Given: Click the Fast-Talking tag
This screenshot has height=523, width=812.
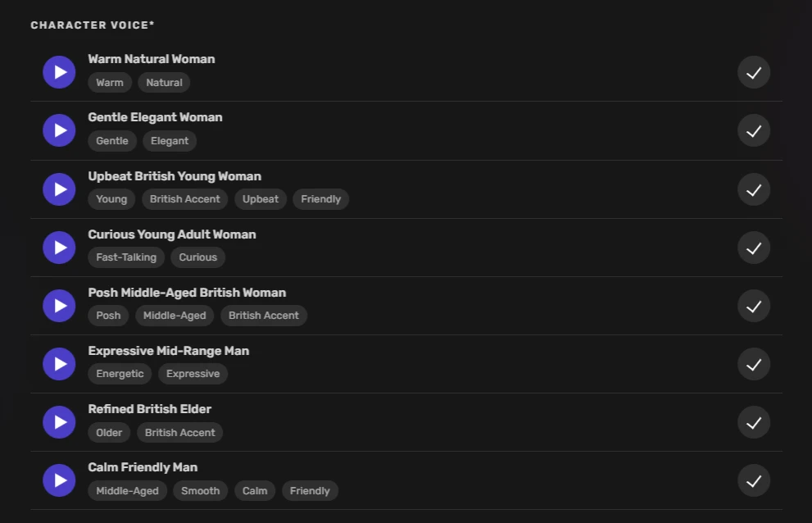Looking at the screenshot, I should pos(126,257).
